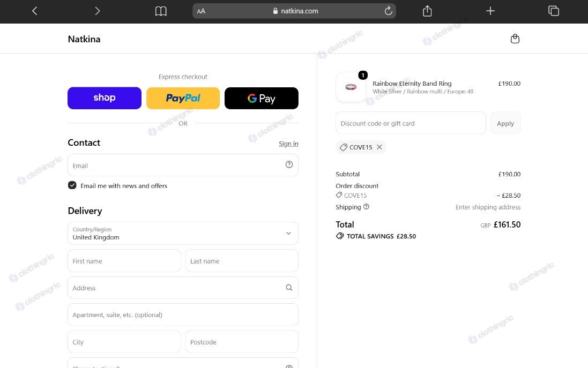This screenshot has width=588, height=368.
Task: Click the Subtotal £190.00 value
Action: pyautogui.click(x=509, y=174)
